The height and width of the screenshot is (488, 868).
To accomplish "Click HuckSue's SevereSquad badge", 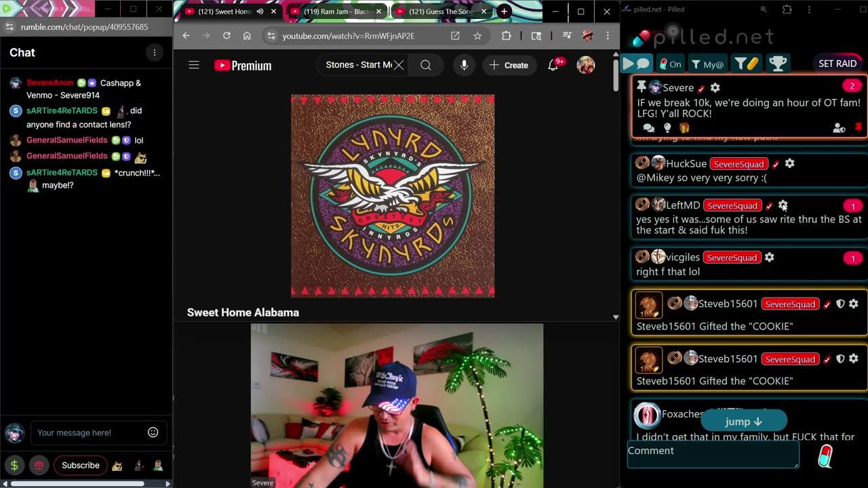I will pos(739,164).
